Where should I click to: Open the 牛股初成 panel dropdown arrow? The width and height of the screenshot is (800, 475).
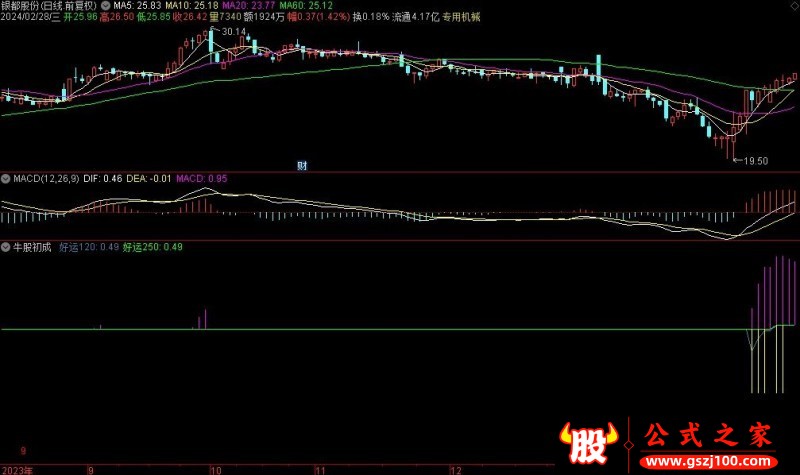pos(7,245)
